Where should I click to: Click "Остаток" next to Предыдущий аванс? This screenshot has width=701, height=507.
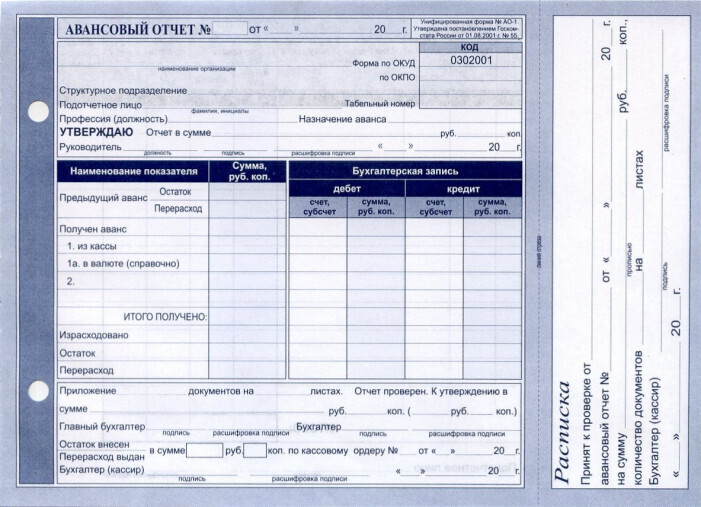tap(175, 192)
